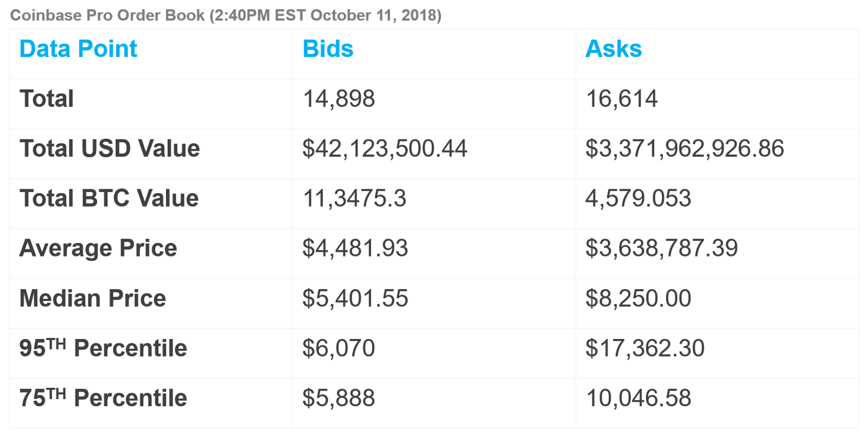Screen dimensions: 868x435
Task: Select the 95TH Percentile row label
Action: click(103, 348)
